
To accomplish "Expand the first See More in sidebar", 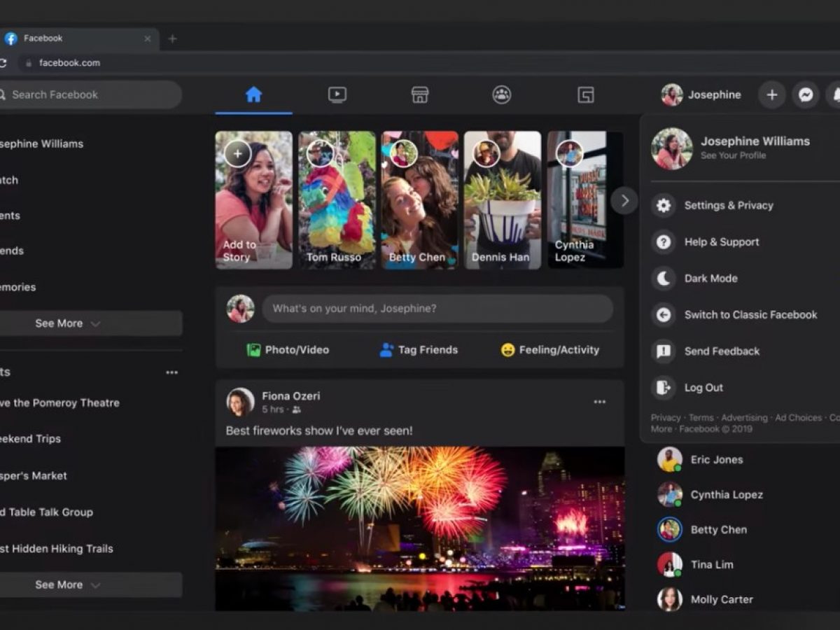I will tap(68, 323).
